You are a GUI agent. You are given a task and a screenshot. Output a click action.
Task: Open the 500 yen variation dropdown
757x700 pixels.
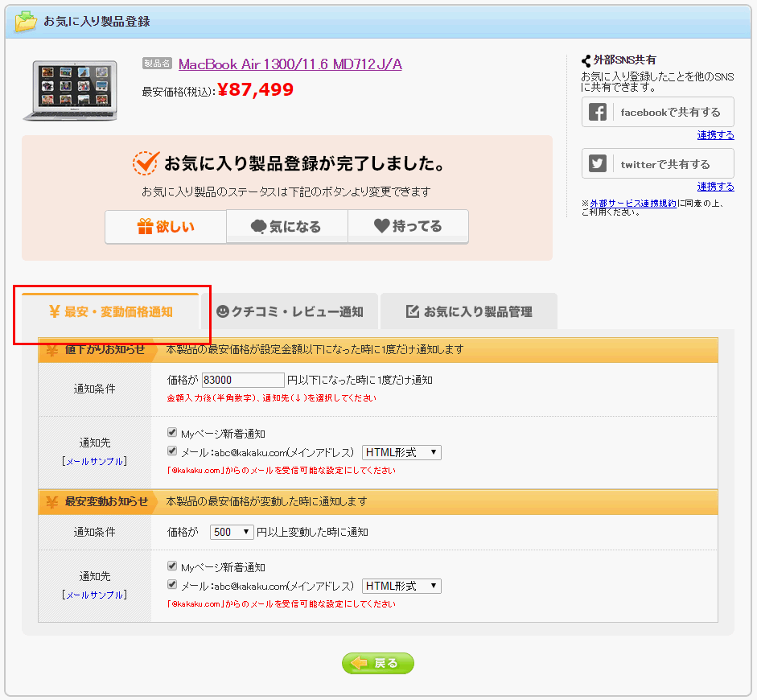click(232, 532)
